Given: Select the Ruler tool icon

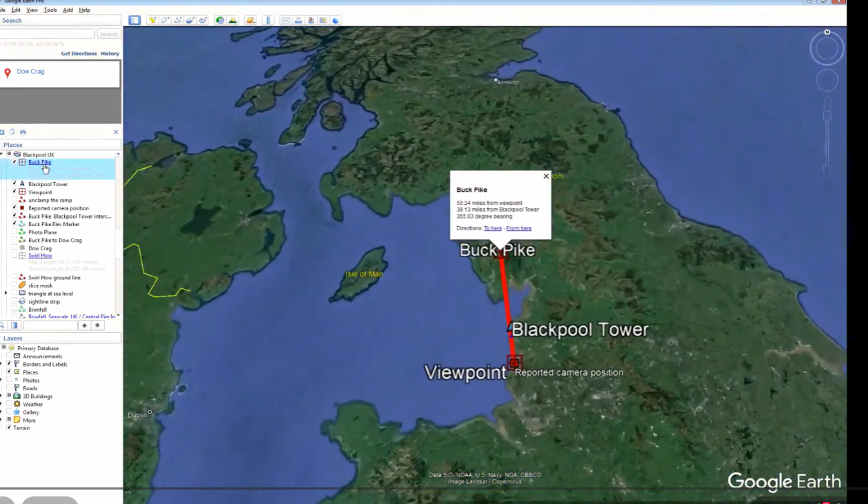Looking at the screenshot, I should tap(268, 20).
